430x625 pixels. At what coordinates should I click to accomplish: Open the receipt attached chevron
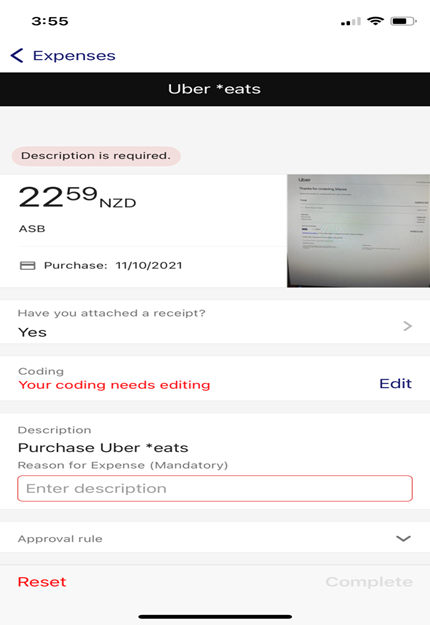coord(407,326)
